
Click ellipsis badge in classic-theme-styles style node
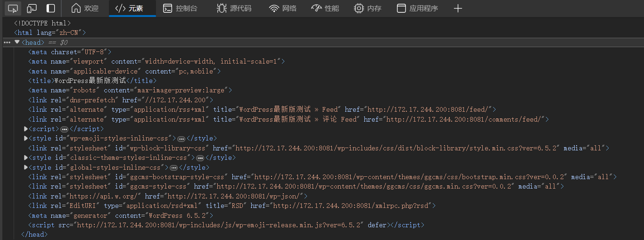200,158
